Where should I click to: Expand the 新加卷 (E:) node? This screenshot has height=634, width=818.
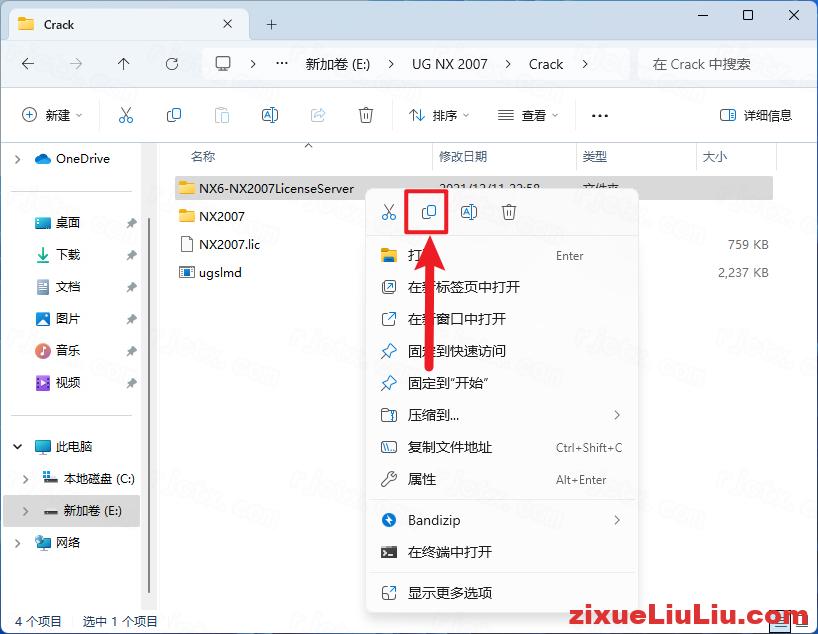[25, 511]
